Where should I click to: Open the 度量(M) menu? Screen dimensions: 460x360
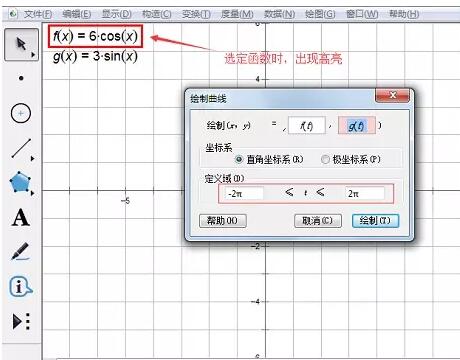point(237,14)
